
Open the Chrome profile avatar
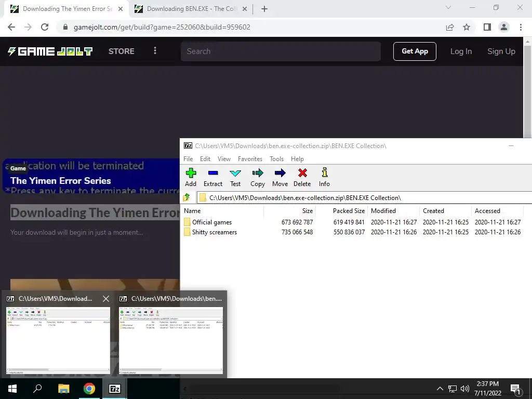tap(504, 27)
